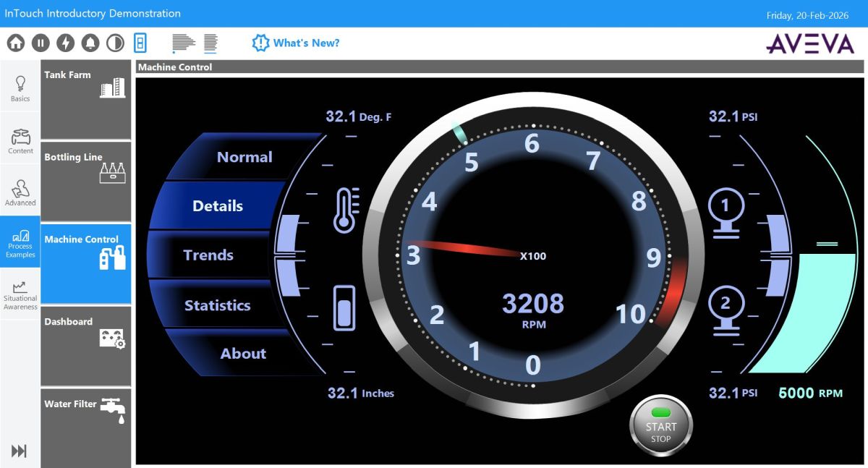Toggle the START STOP machine button
The image size is (868, 468).
(x=660, y=427)
